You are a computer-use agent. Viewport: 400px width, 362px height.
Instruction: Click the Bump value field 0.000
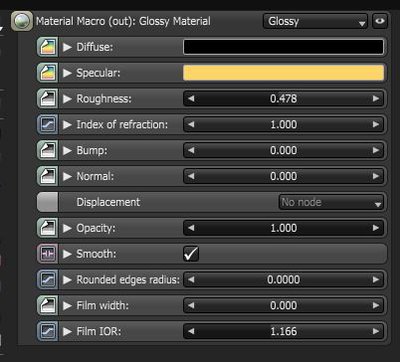[x=283, y=150]
